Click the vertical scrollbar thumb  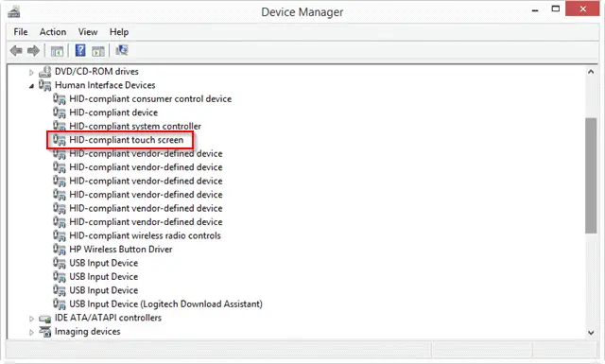click(x=591, y=176)
